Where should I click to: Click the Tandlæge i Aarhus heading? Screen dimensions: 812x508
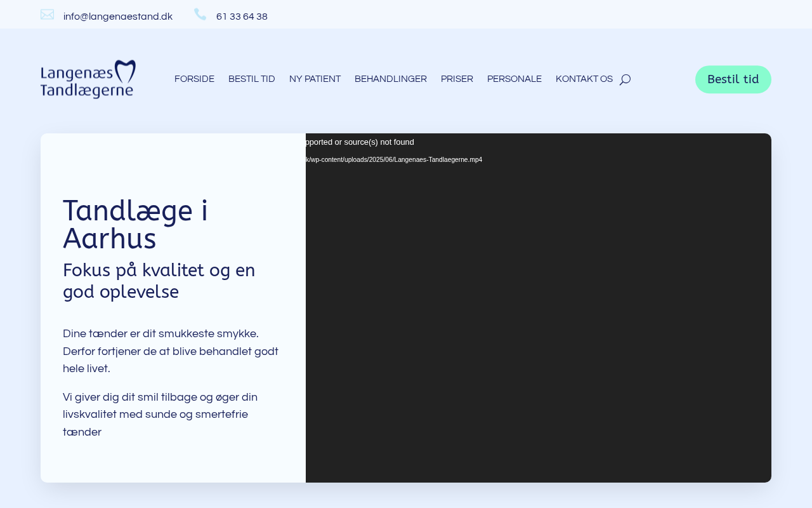(x=135, y=224)
